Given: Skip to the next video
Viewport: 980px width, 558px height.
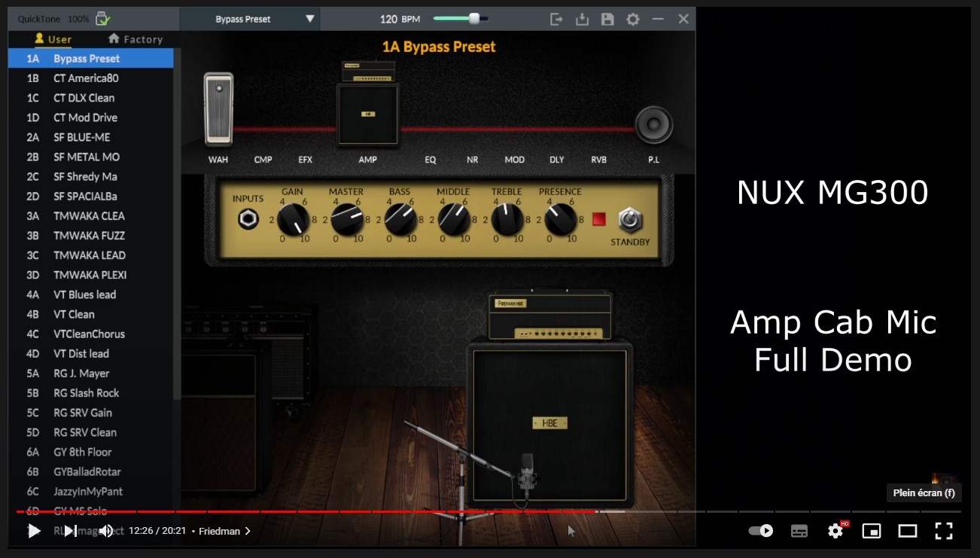Looking at the screenshot, I should click(70, 531).
